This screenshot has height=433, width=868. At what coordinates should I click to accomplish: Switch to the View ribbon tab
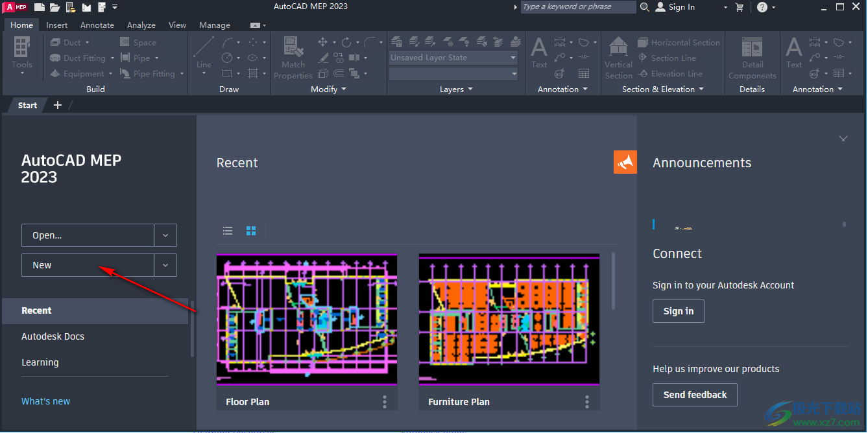tap(178, 25)
